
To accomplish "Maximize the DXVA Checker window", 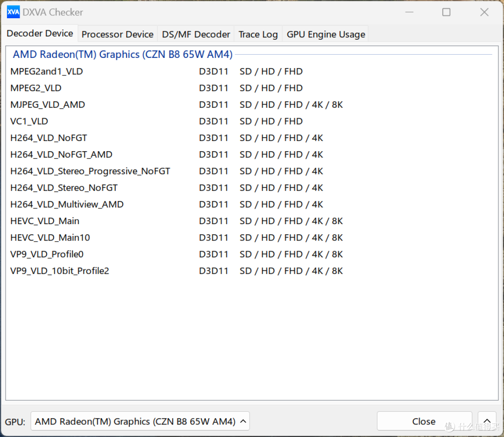I will (x=446, y=12).
